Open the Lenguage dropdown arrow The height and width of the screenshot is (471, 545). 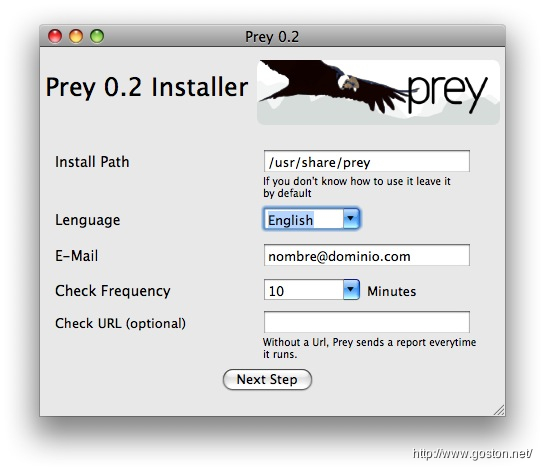tap(351, 219)
